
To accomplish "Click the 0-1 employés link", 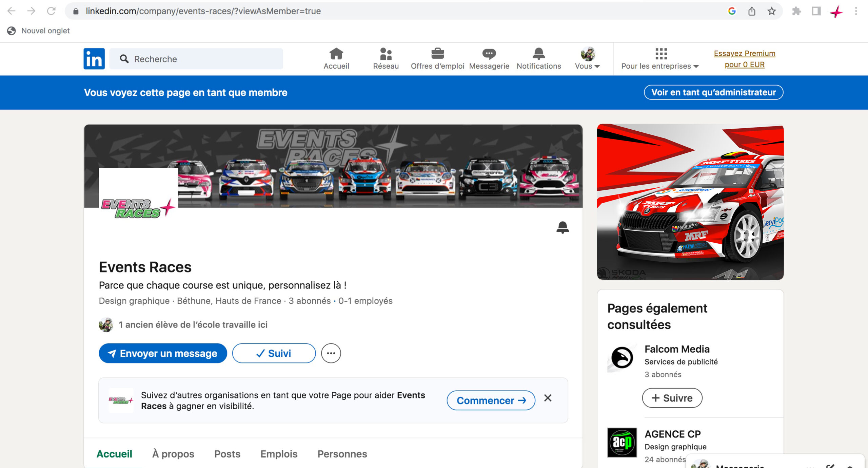I will (365, 301).
